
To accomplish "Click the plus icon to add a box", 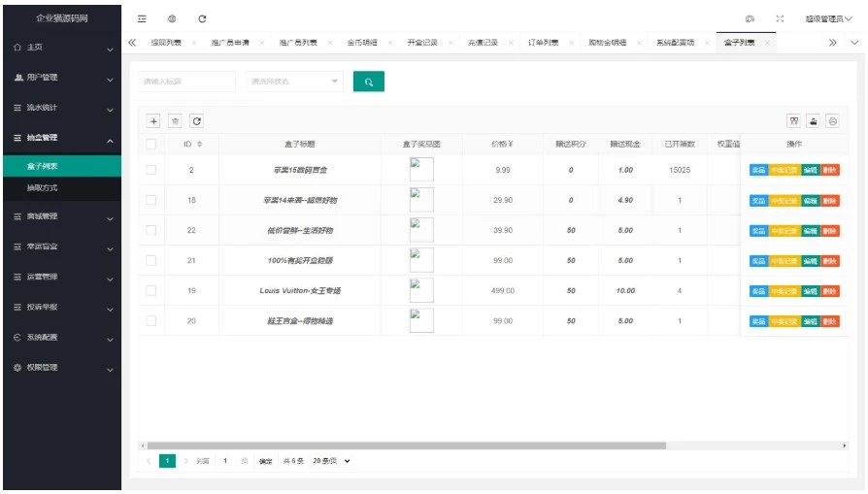I will click(x=153, y=121).
